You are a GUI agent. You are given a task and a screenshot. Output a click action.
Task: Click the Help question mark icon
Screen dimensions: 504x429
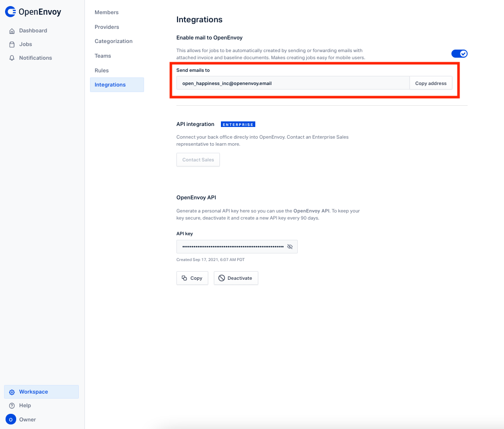pos(12,406)
